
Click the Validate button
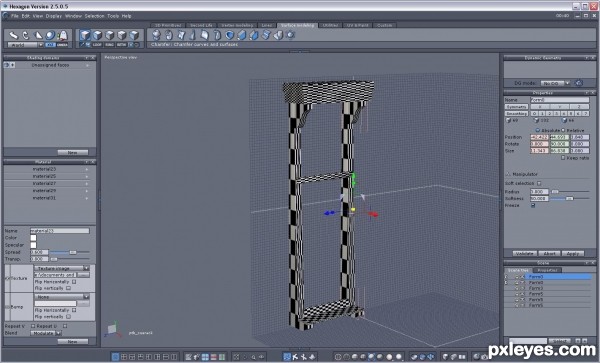click(x=525, y=253)
